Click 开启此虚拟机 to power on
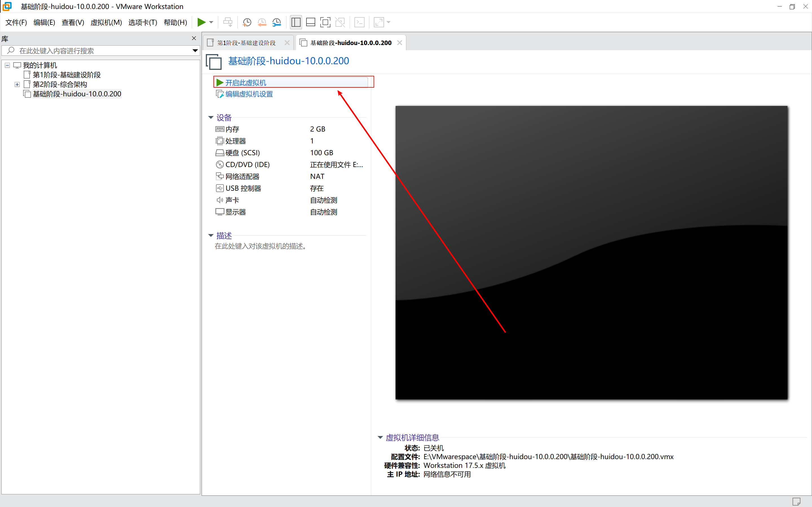The width and height of the screenshot is (812, 507). 246,83
